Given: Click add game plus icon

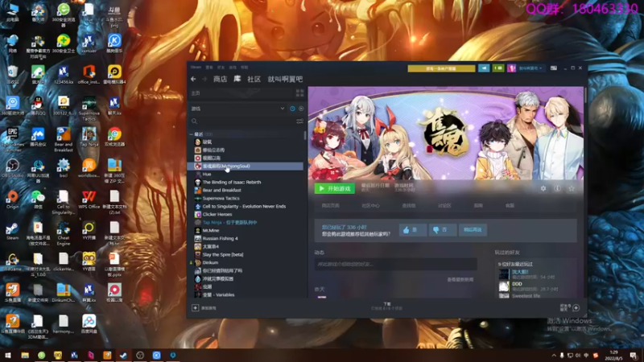Looking at the screenshot, I should click(195, 308).
